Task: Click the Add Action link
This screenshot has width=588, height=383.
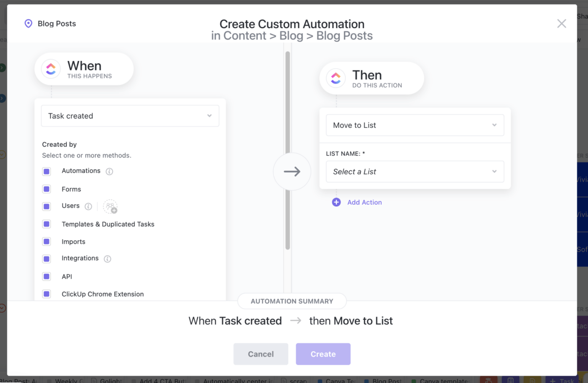Action: 364,202
